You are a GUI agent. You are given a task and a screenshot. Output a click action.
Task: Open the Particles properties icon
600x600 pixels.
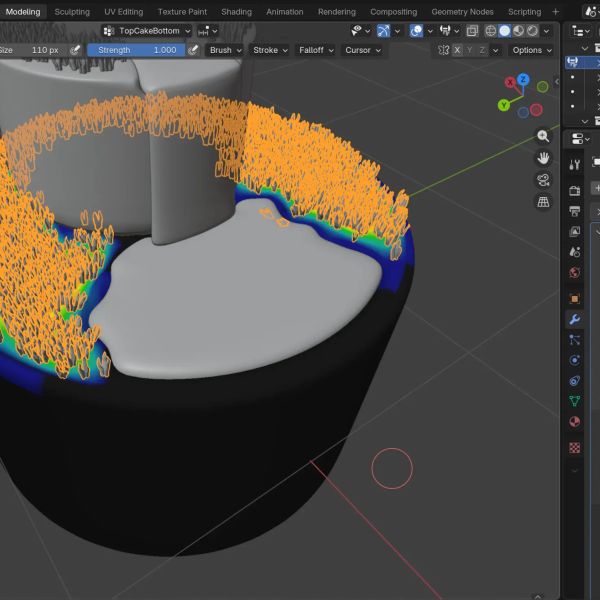(x=574, y=340)
